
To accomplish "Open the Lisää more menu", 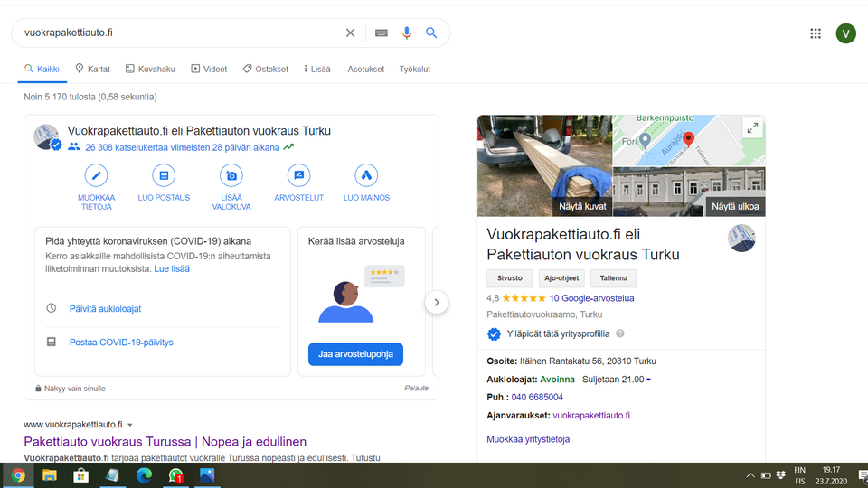I will click(x=317, y=70).
